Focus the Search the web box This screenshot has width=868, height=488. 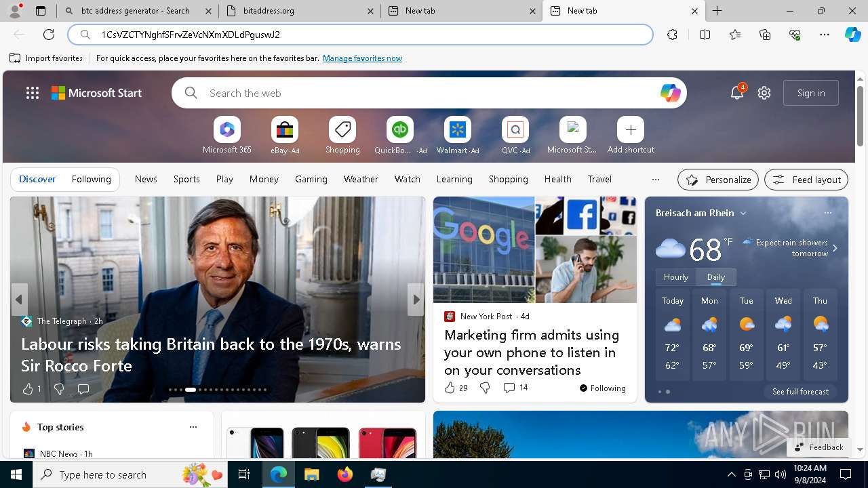[x=429, y=93]
